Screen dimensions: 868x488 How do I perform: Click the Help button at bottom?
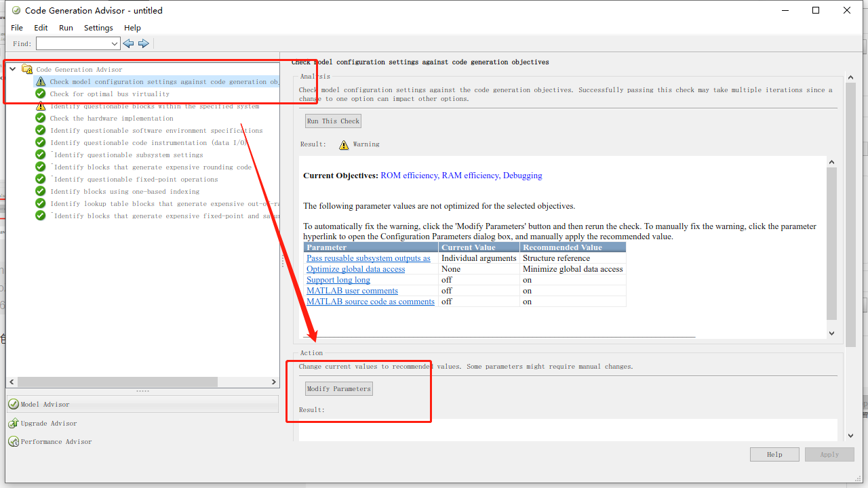pos(774,454)
